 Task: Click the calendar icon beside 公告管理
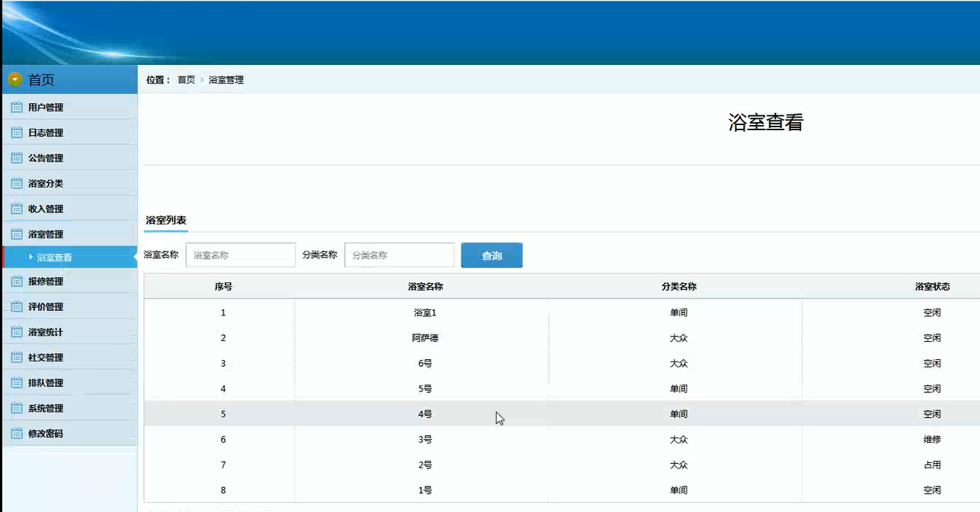click(x=17, y=158)
